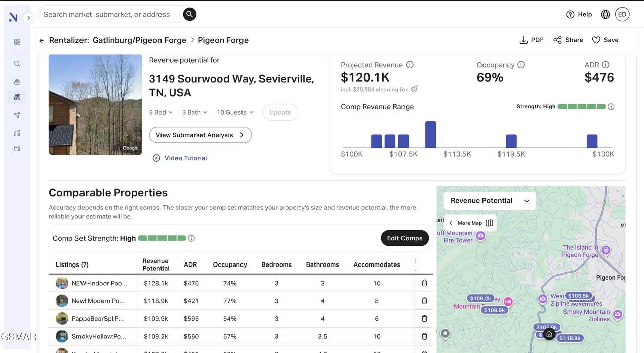
Task: Select Gatlinburg/Pigeon Forge breadcrumb
Action: click(x=139, y=40)
